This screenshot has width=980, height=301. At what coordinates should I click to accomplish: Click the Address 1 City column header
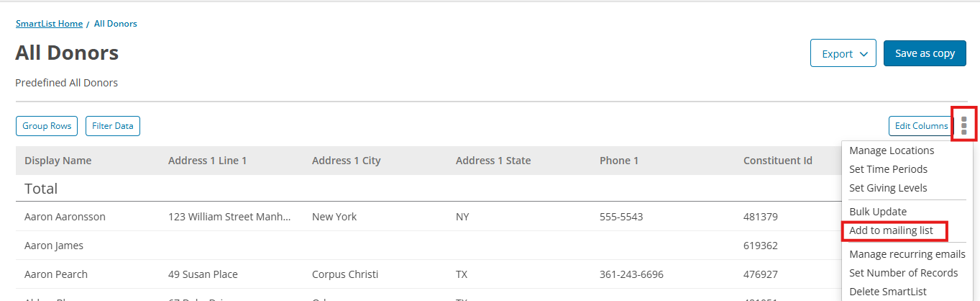(347, 161)
